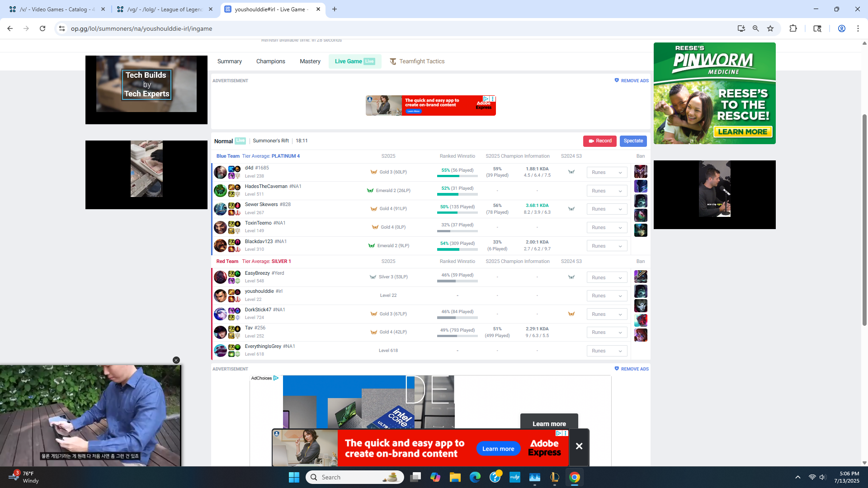The height and width of the screenshot is (488, 868).
Task: Open Microsoft Edge from the taskbar
Action: [475, 477]
